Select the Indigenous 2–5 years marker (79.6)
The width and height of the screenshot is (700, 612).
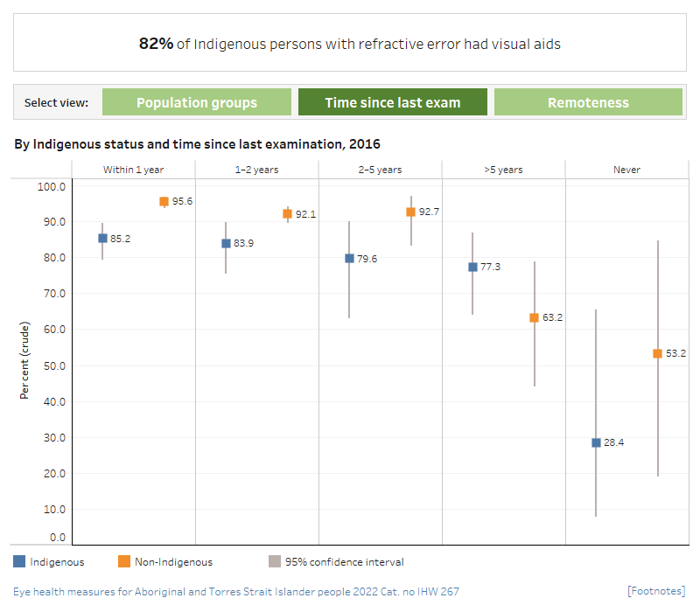click(349, 258)
